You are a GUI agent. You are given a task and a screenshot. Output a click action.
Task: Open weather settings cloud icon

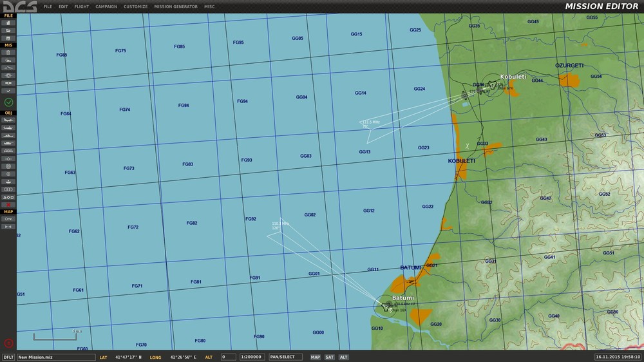(x=8, y=61)
